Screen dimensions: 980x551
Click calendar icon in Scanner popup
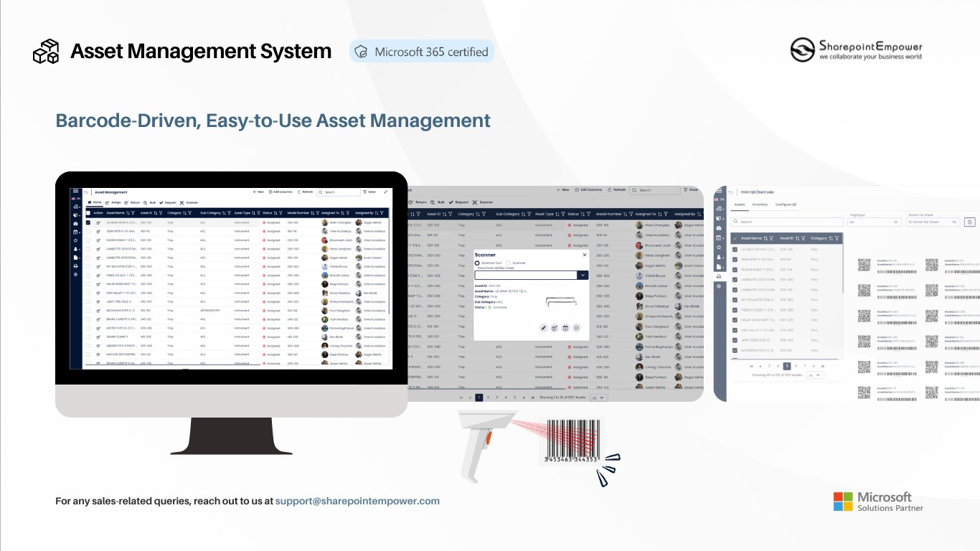click(565, 328)
